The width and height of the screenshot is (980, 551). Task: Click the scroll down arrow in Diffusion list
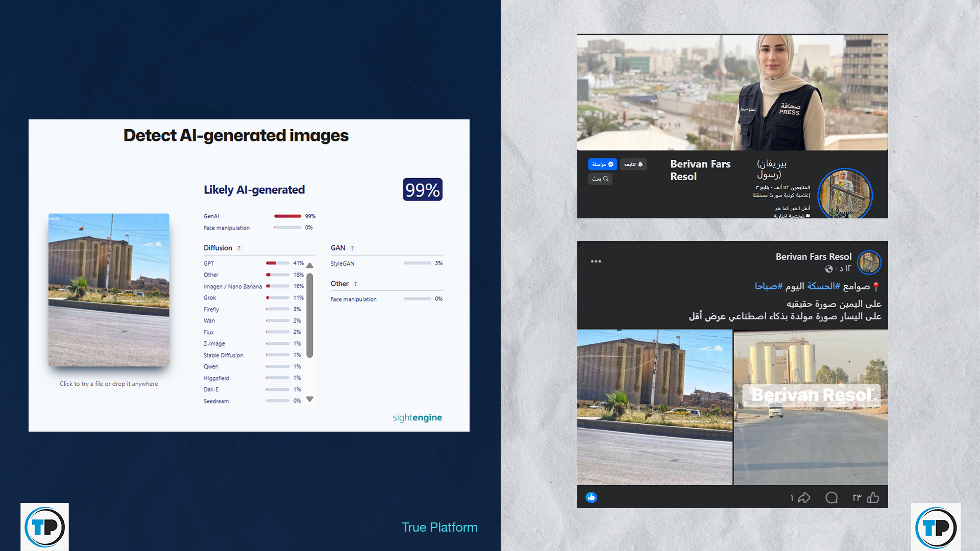point(310,399)
